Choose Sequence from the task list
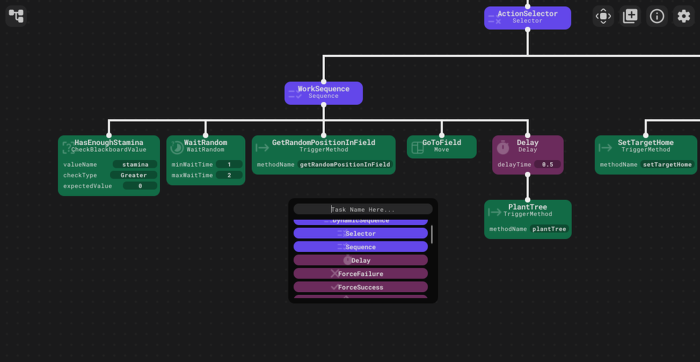The image size is (700, 362). coord(361,247)
